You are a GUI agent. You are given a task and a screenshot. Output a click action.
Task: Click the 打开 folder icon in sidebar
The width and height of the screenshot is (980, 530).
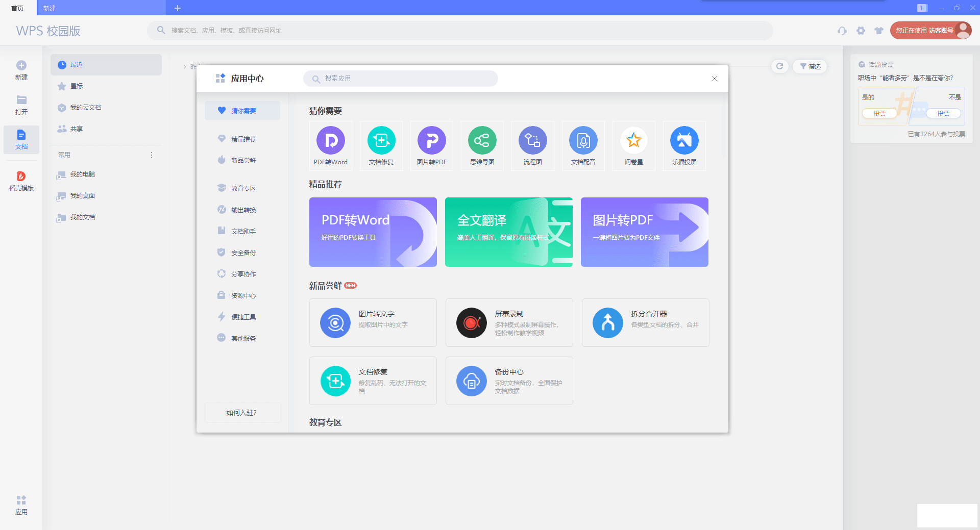click(x=21, y=100)
